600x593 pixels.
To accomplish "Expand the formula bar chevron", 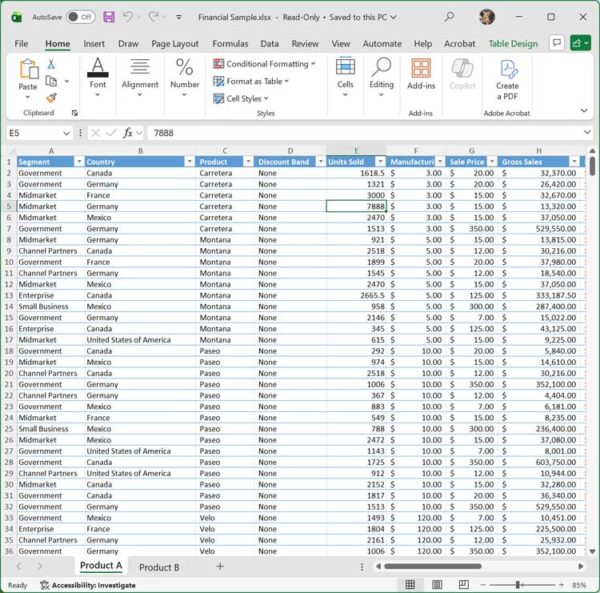I will point(587,132).
